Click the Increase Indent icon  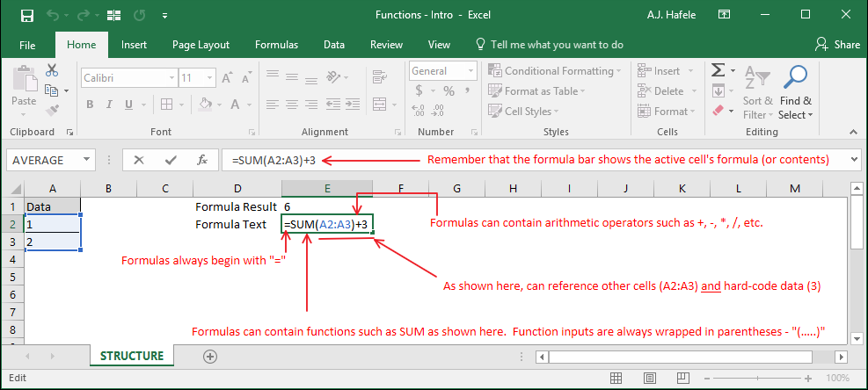pyautogui.click(x=353, y=104)
